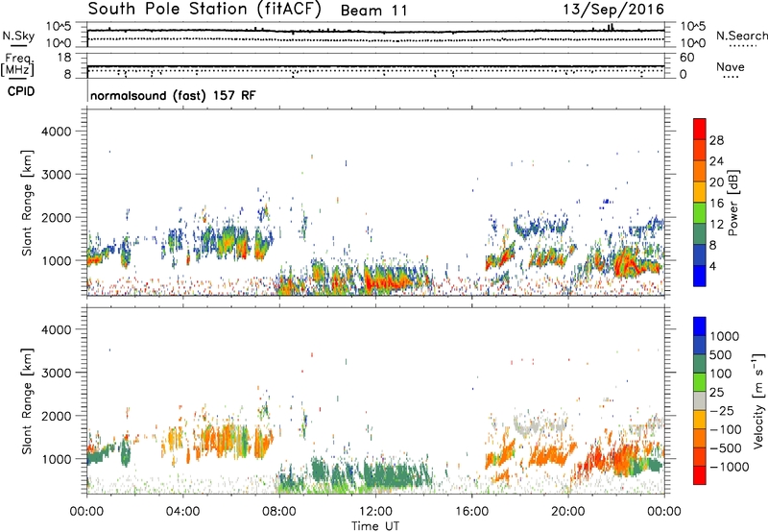The image size is (768, 532).
Task: Click the 'N.Sky' legend label
Action: (x=18, y=36)
